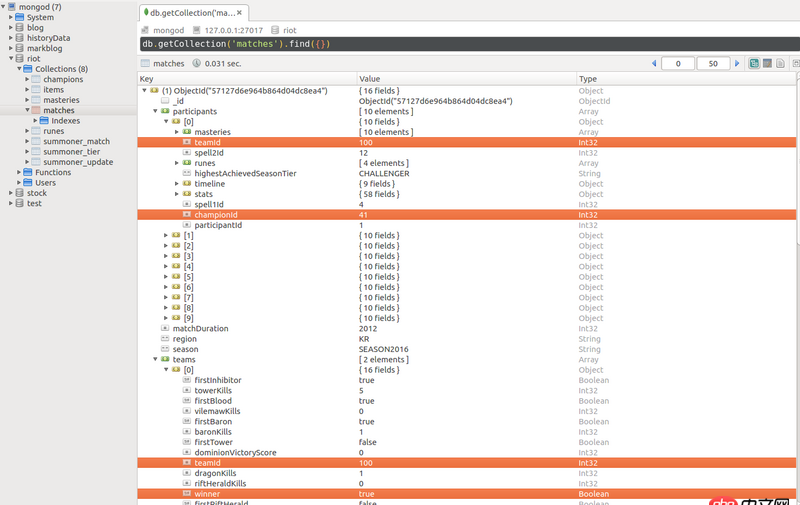800x505 pixels.
Task: Select summoner_match collection in tree
Action: [x=76, y=141]
